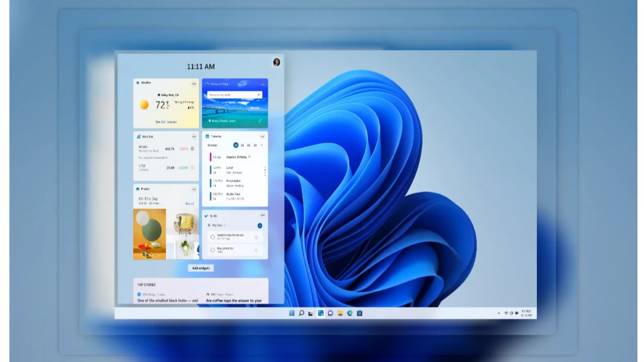Viewport: 644px width, 362px height.
Task: Launch File Explorer from the taskbar
Action: click(340, 313)
